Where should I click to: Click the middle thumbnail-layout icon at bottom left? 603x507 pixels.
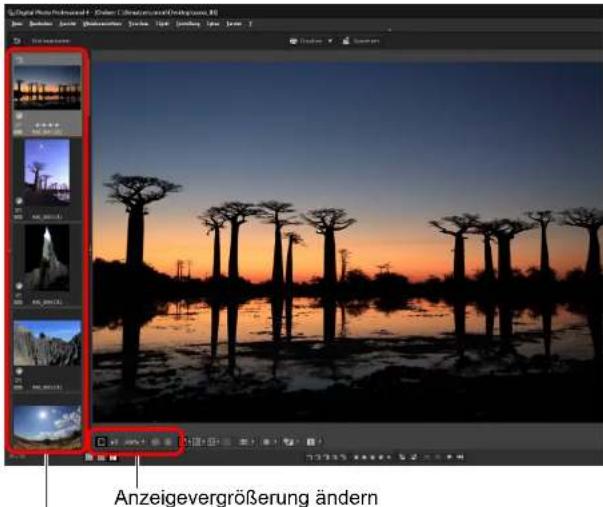point(101,457)
